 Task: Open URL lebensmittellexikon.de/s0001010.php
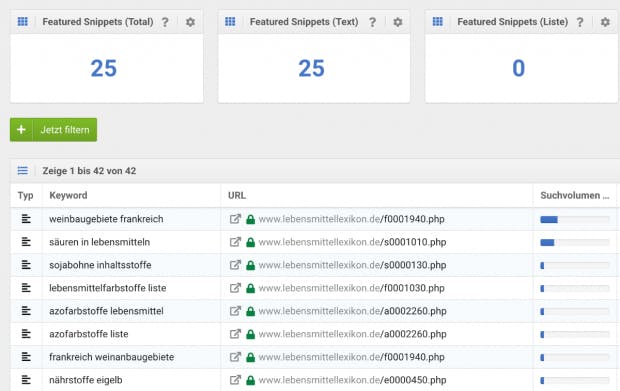coord(352,242)
